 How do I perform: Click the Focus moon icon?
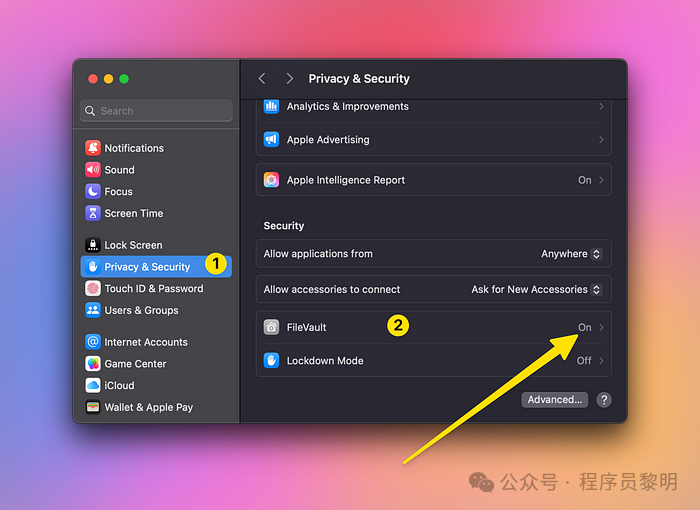click(93, 191)
